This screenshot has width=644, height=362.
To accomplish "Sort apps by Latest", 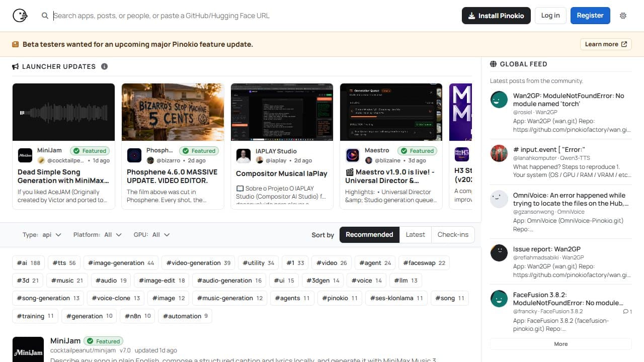I will click(416, 235).
